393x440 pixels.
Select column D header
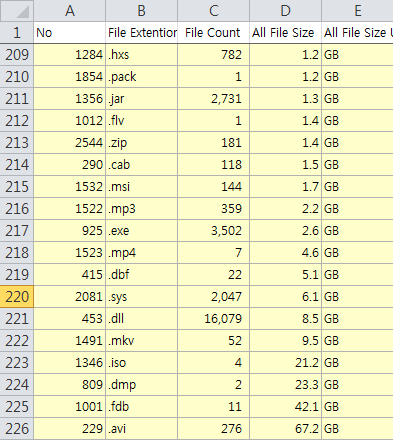point(285,11)
